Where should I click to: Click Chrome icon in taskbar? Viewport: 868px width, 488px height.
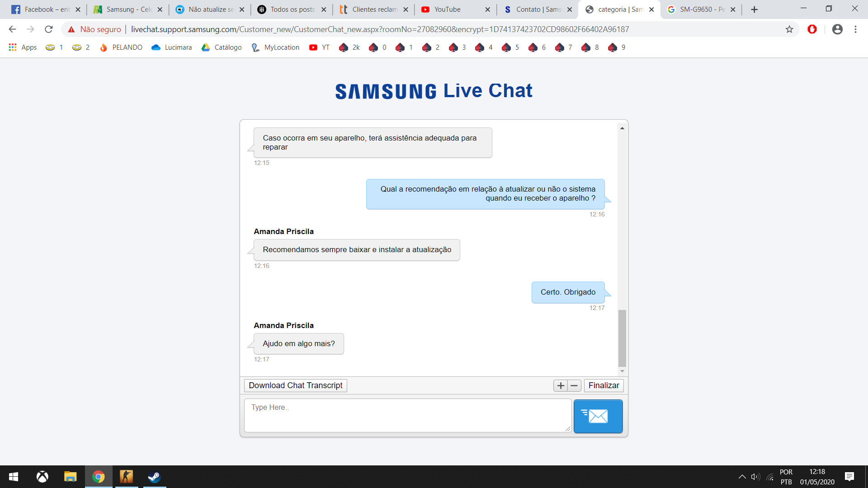coord(99,477)
